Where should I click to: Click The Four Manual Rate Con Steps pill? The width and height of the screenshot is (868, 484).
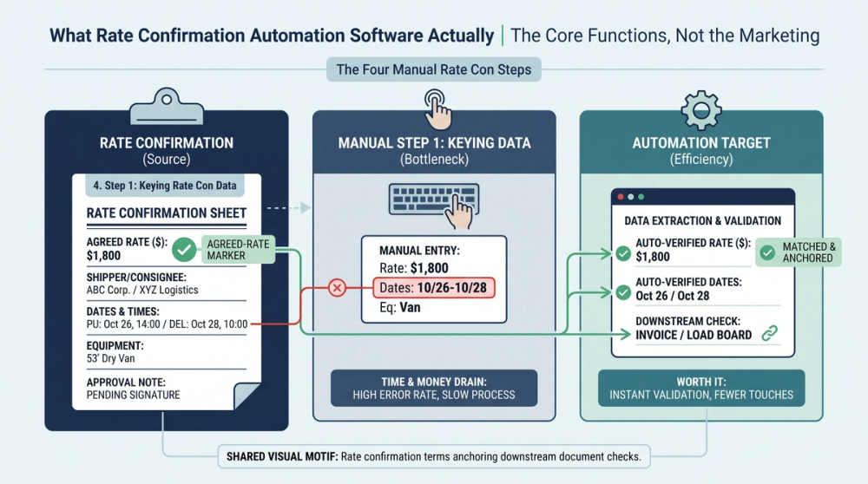pyautogui.click(x=433, y=69)
